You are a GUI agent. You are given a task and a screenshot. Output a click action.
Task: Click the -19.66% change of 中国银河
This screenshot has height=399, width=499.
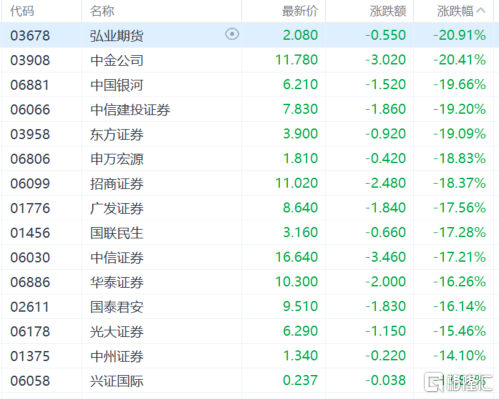(x=460, y=85)
